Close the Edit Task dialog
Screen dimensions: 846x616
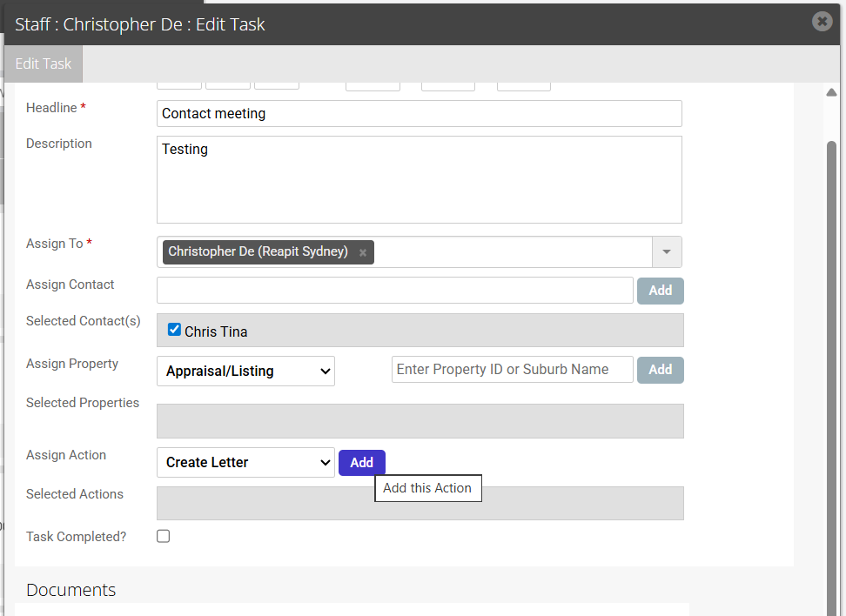click(x=822, y=22)
